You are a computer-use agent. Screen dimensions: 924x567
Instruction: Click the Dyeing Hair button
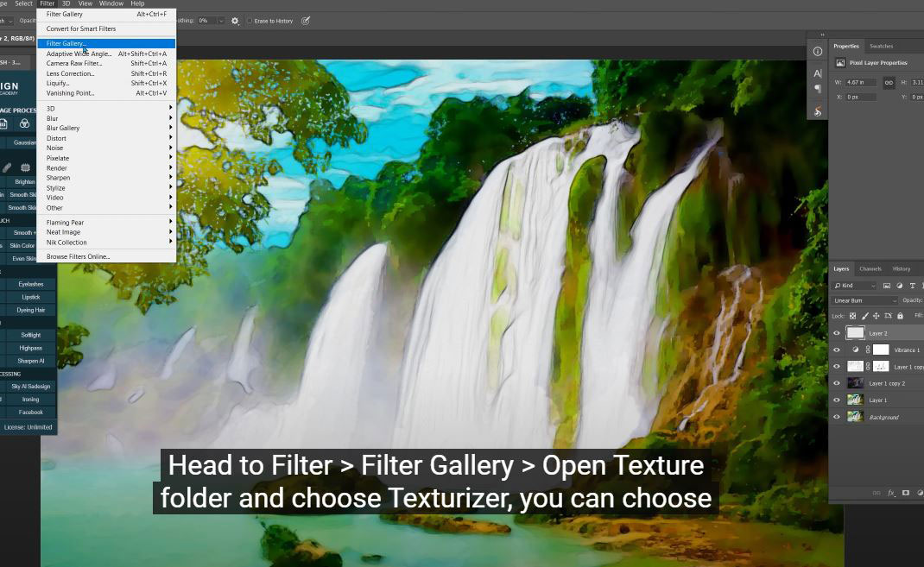pos(30,311)
